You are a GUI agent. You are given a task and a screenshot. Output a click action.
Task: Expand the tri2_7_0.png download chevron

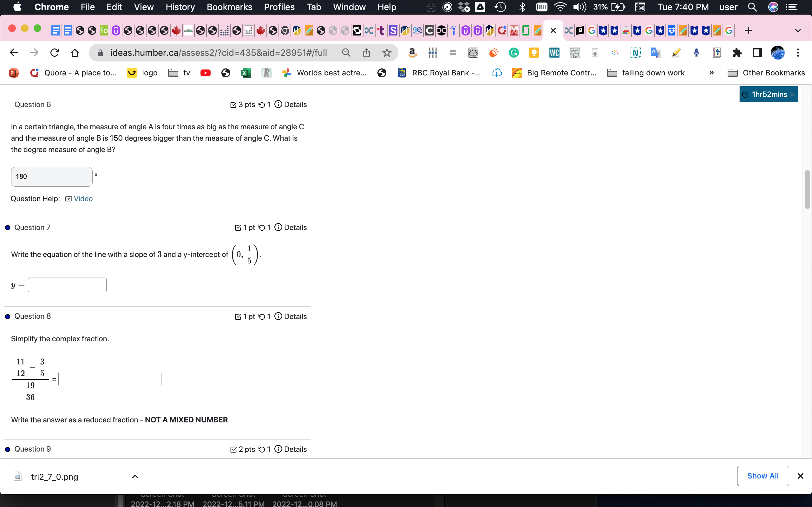click(x=135, y=476)
